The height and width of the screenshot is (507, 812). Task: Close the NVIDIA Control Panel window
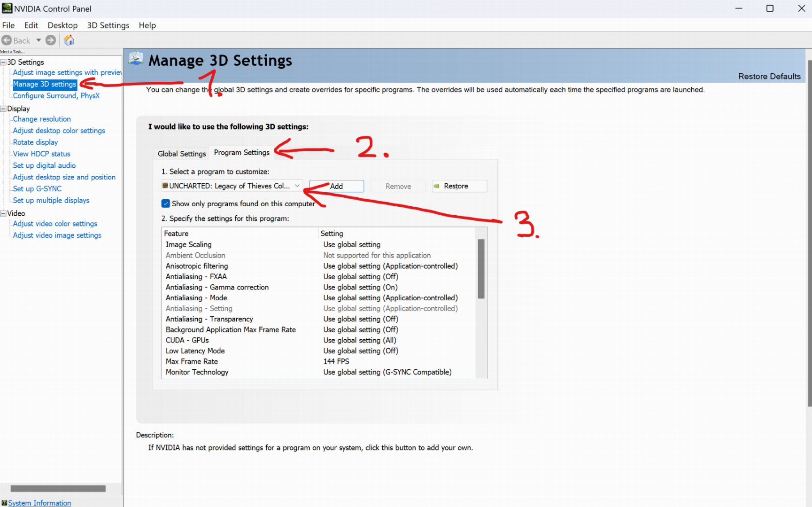[x=801, y=8]
